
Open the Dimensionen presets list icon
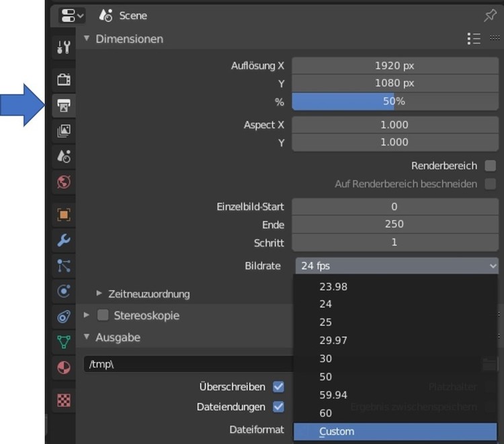pyautogui.click(x=474, y=39)
